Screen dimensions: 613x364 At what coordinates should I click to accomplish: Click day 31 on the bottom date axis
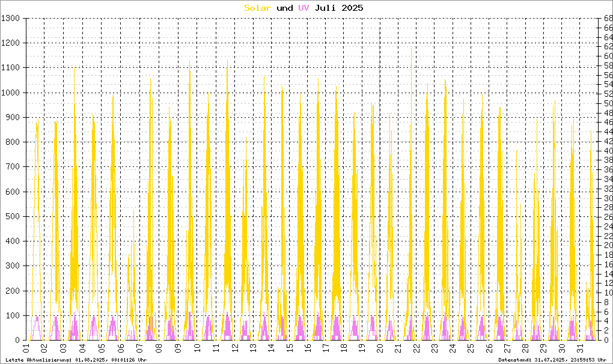(580, 349)
